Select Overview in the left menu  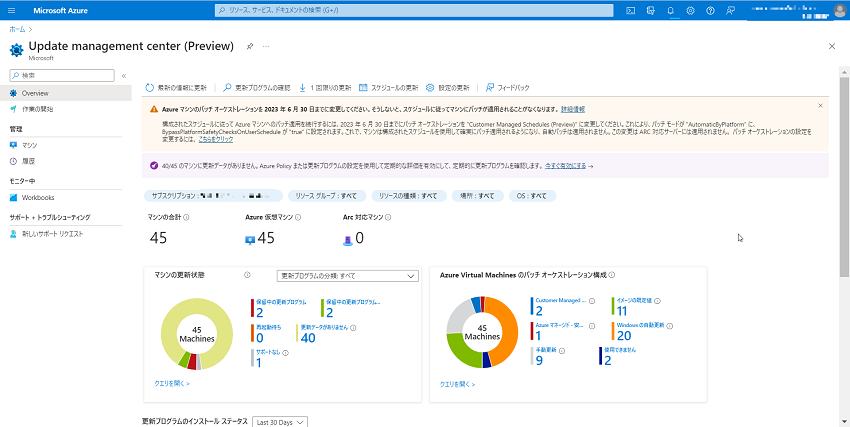coord(66,93)
